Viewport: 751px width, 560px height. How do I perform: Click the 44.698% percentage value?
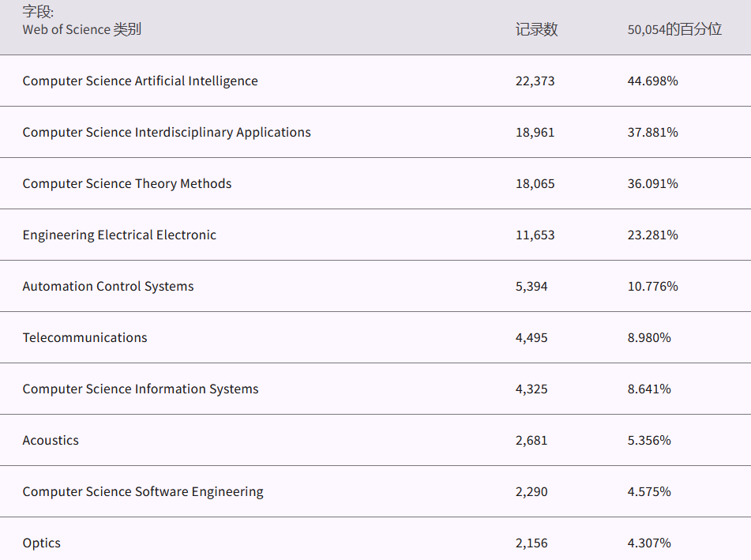[x=652, y=81]
